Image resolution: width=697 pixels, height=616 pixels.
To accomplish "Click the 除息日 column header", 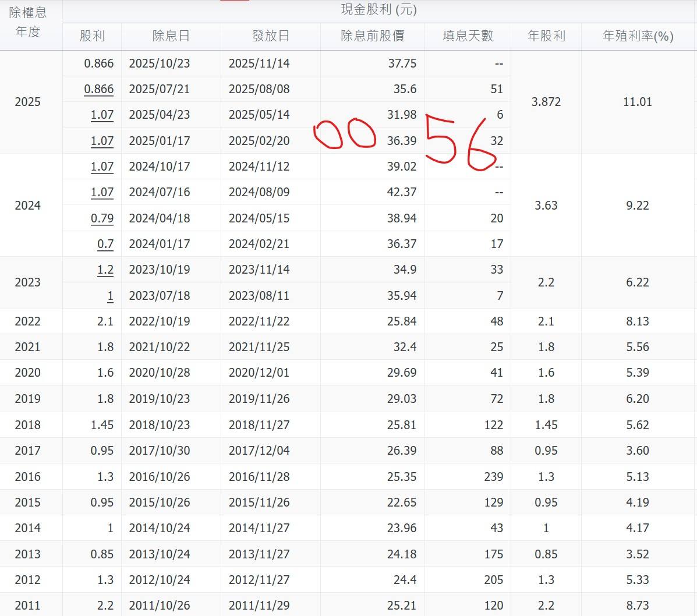I will (x=171, y=36).
